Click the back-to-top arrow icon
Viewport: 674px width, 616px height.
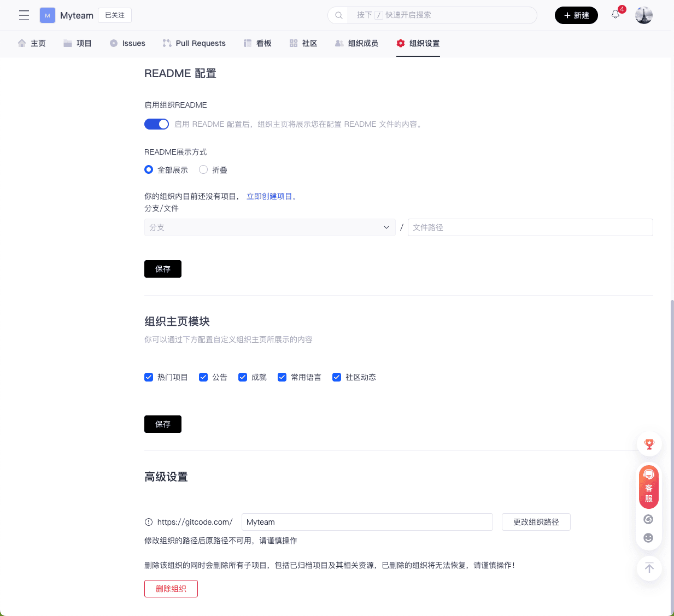[649, 568]
